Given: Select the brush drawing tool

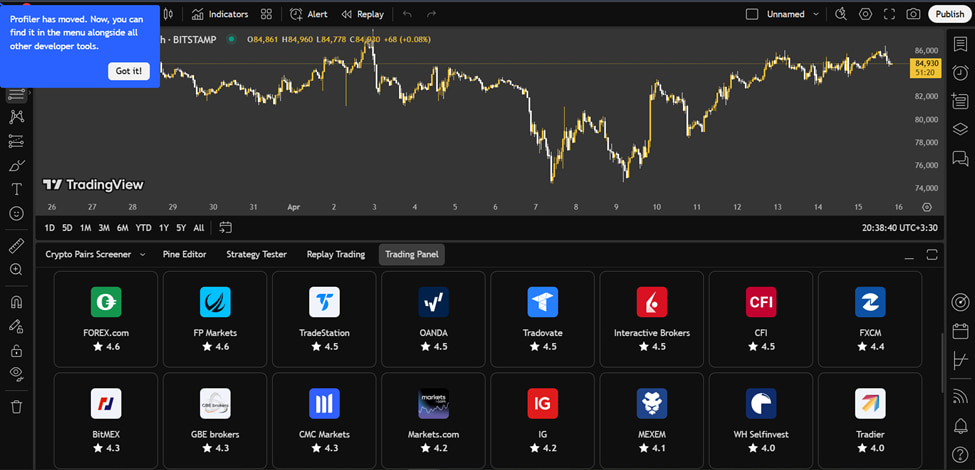Looking at the screenshot, I should point(16,165).
